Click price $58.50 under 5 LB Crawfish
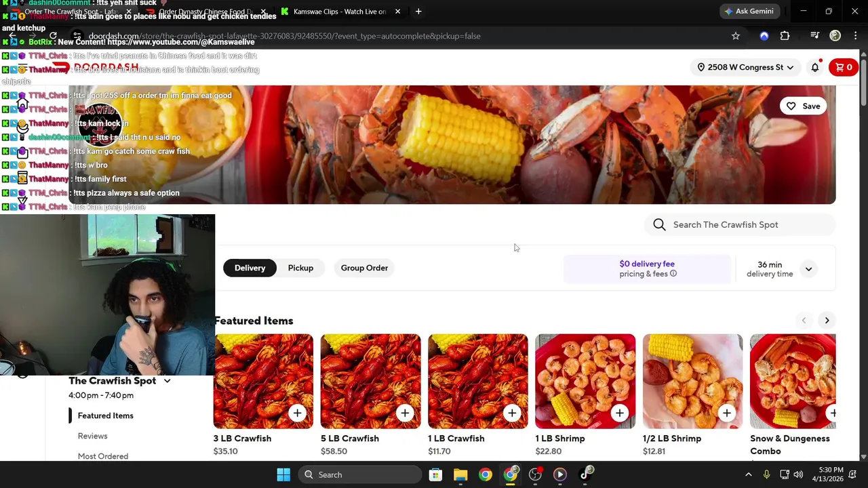 pyautogui.click(x=334, y=451)
